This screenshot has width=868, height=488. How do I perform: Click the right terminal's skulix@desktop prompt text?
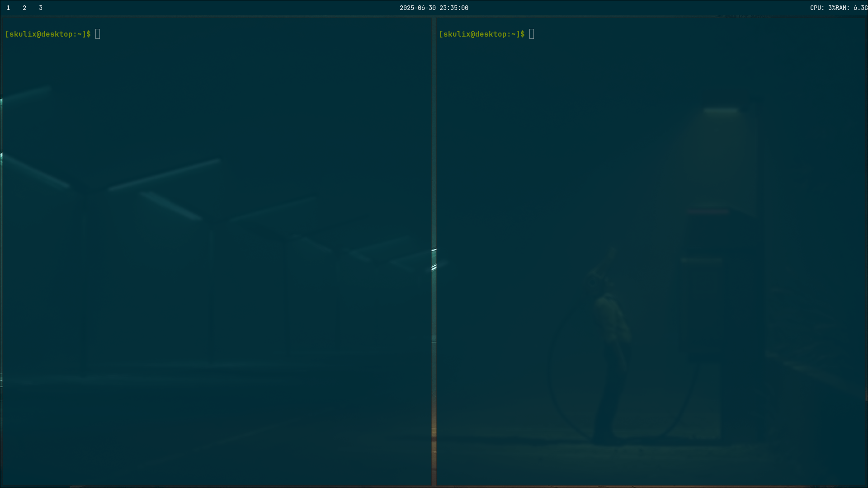[x=482, y=34]
